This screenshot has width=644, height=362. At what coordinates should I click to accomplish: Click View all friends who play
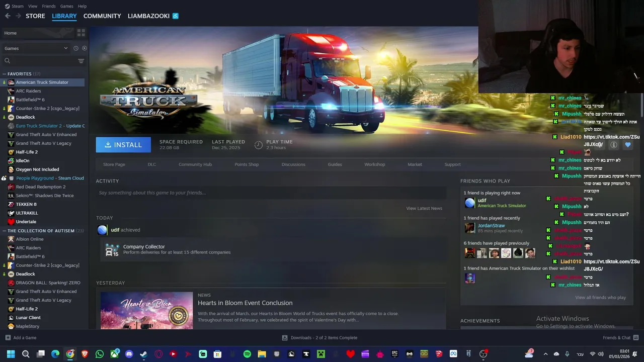pyautogui.click(x=600, y=297)
